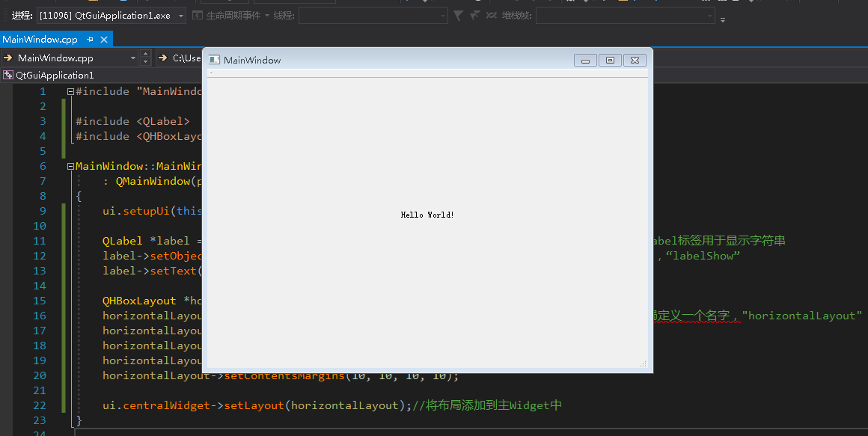Click the navigation bar up/down stepper
868x436 pixels.
pyautogui.click(x=146, y=58)
